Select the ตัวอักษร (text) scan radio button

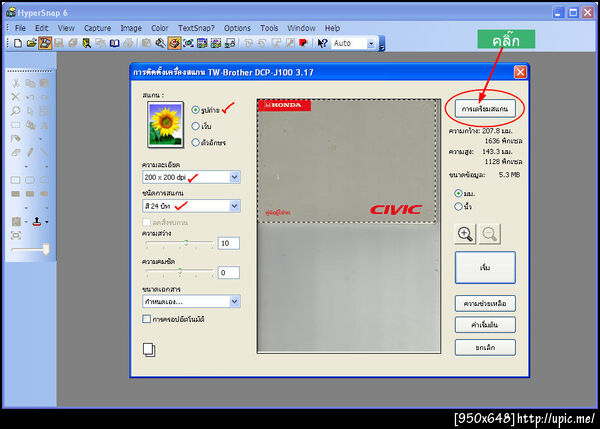tap(196, 142)
